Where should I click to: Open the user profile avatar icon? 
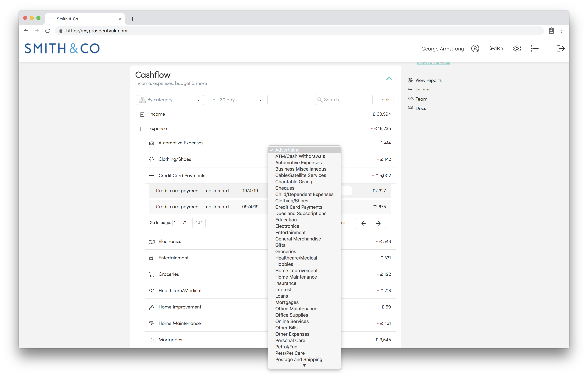pyautogui.click(x=475, y=49)
